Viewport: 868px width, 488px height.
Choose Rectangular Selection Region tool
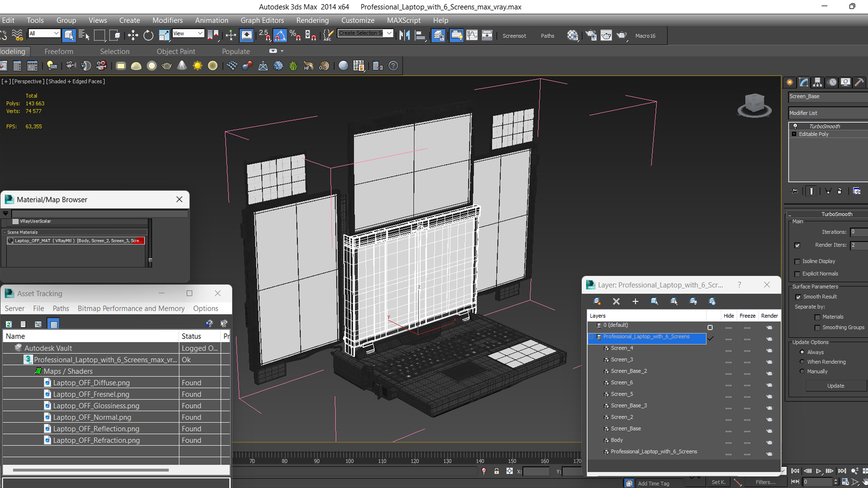point(99,35)
